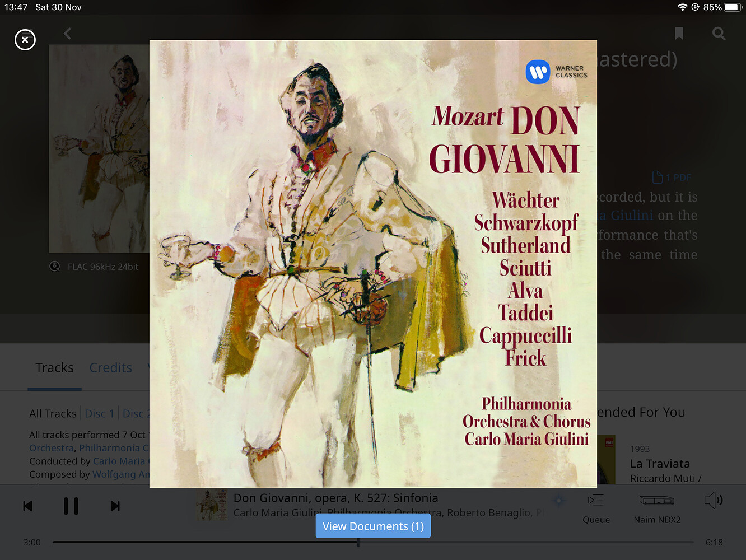
Task: Filter tracks by Disc 1
Action: click(x=99, y=414)
